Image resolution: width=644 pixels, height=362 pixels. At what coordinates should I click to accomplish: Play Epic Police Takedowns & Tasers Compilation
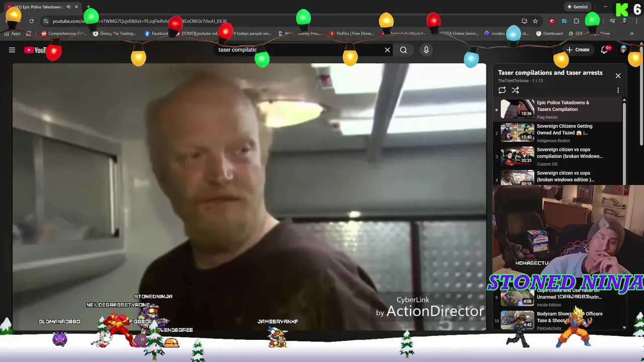coord(562,106)
